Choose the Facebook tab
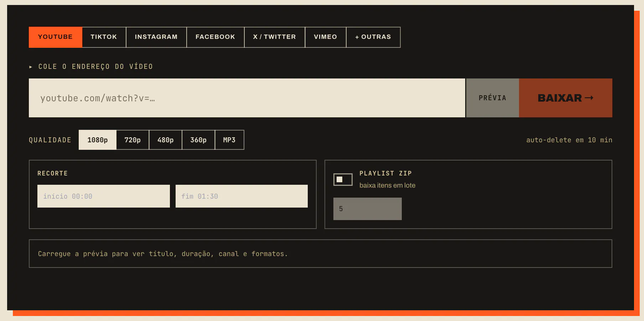This screenshot has width=644, height=321. [x=215, y=37]
